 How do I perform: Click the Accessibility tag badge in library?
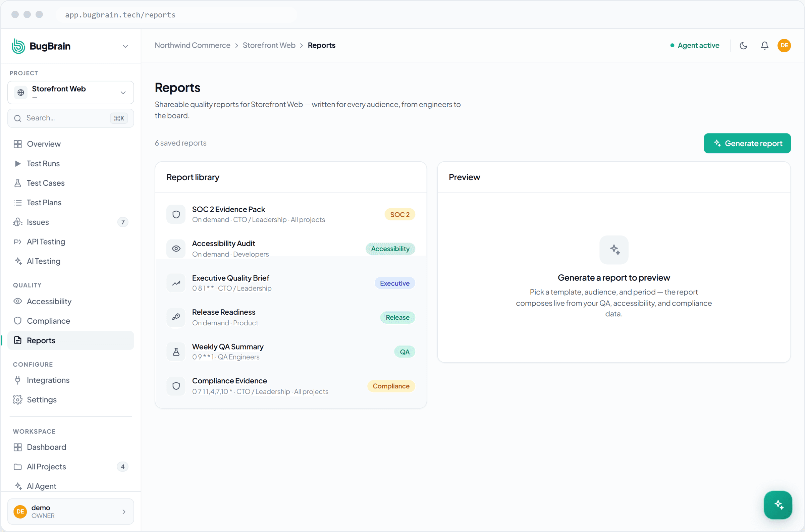coord(390,249)
